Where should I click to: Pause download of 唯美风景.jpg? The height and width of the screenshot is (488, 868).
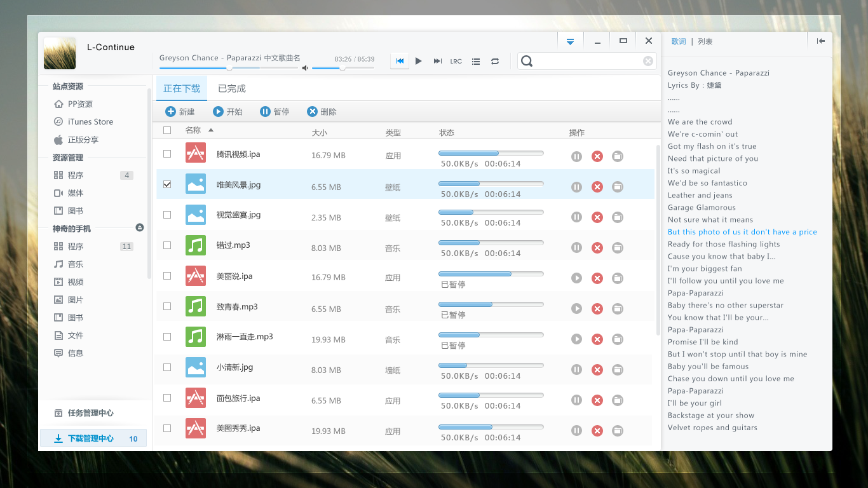576,187
